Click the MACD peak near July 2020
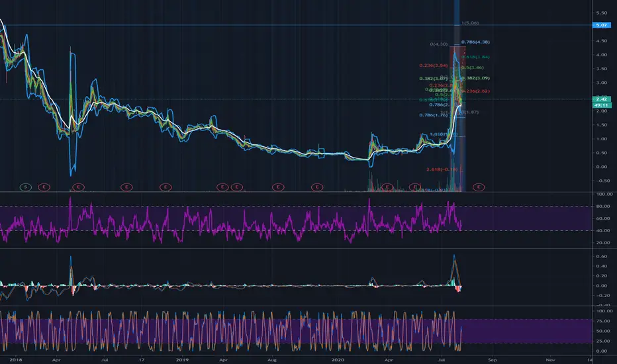 [454, 255]
